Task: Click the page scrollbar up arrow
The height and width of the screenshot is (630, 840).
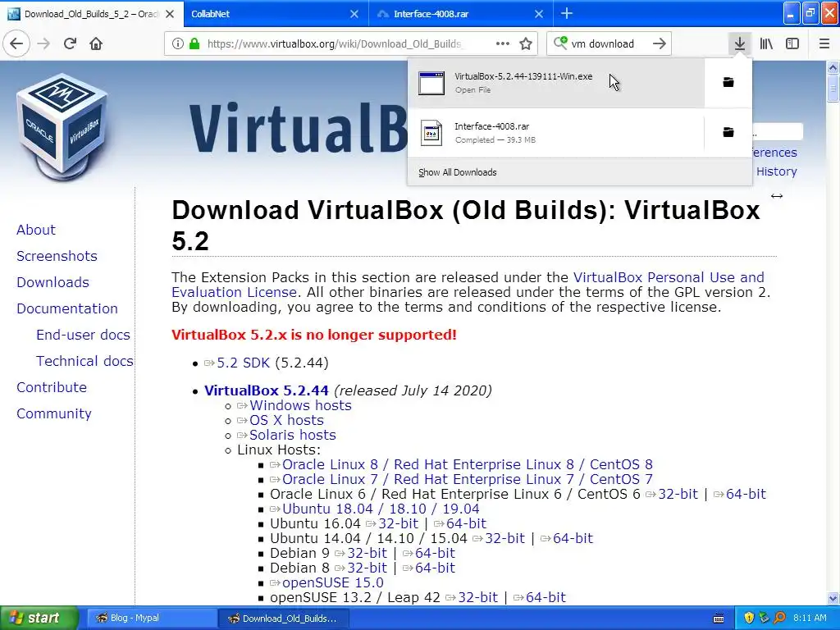Action: [x=833, y=67]
